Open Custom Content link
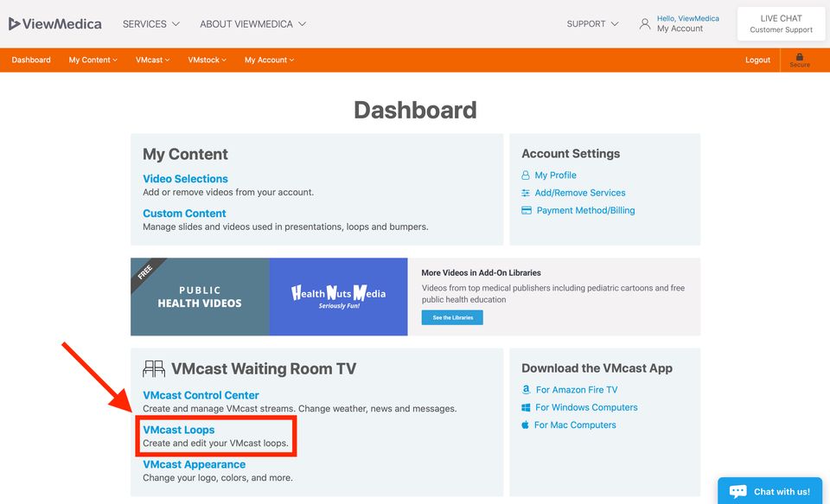 pyautogui.click(x=184, y=214)
